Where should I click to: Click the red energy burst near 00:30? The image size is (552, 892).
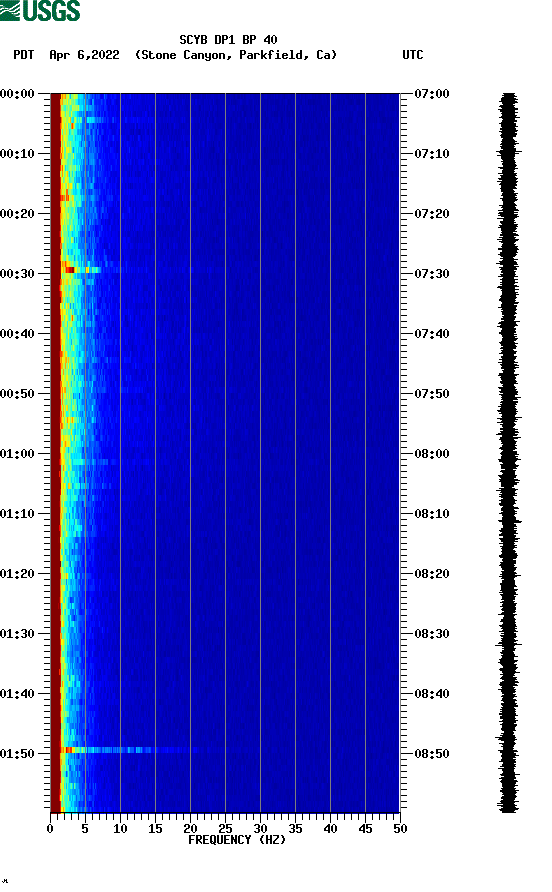69,270
